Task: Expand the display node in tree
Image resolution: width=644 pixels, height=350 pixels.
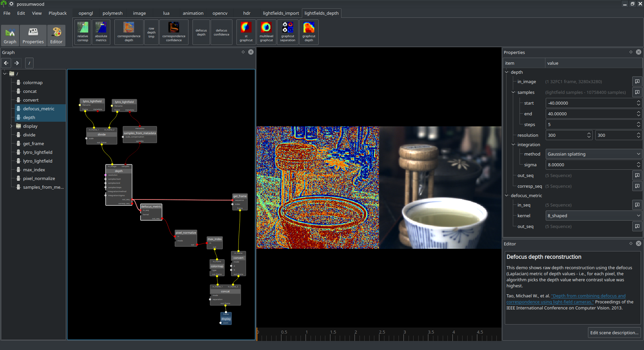Action: tap(11, 126)
